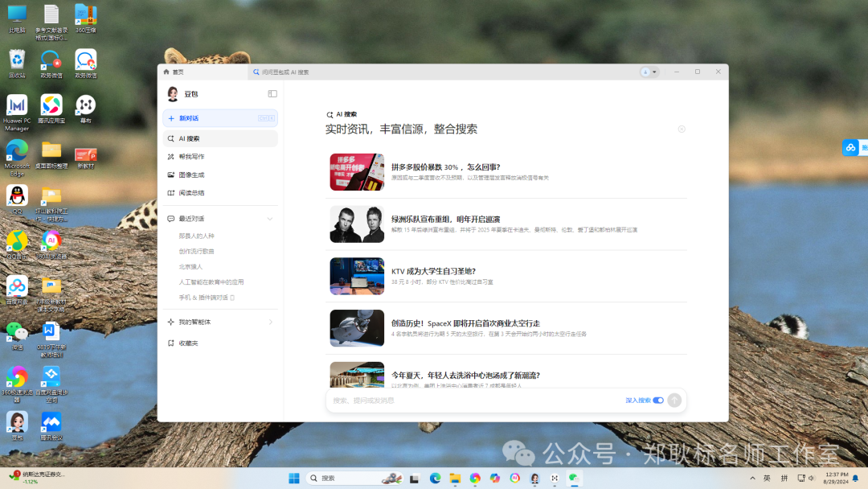Collapse the Doubao sidebar panel icon
Image resolution: width=868 pixels, height=489 pixels.
point(272,93)
